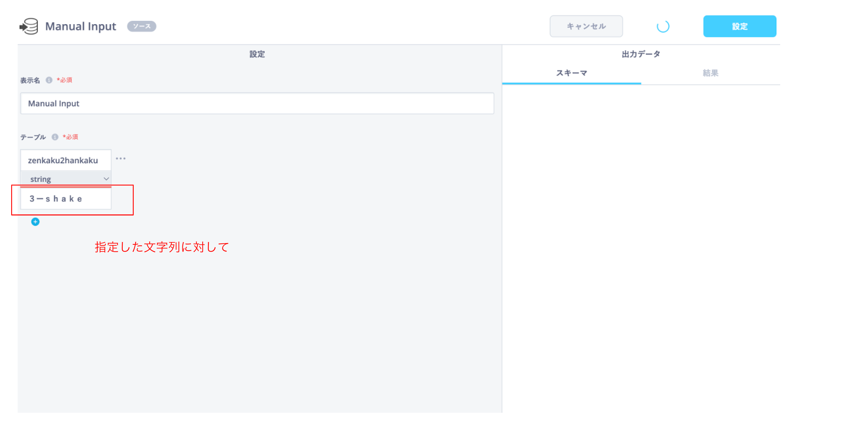Click the loading spinner indicator
The image size is (868, 440).
click(x=662, y=26)
